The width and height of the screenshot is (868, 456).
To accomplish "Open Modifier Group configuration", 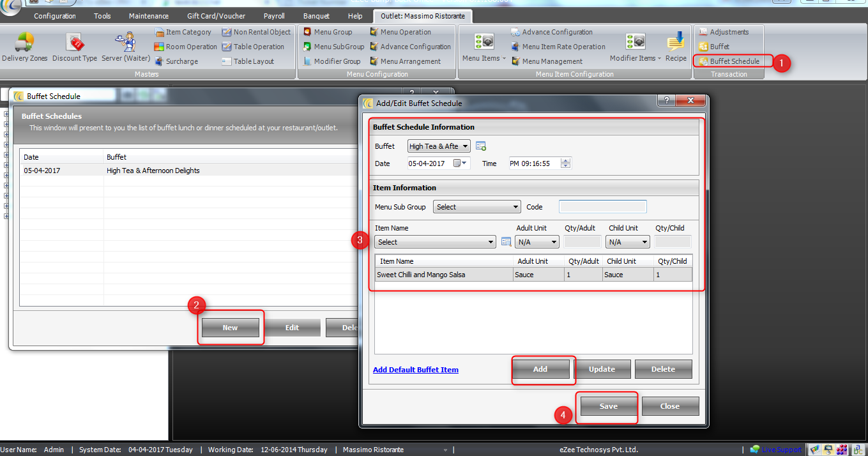I will pyautogui.click(x=331, y=61).
